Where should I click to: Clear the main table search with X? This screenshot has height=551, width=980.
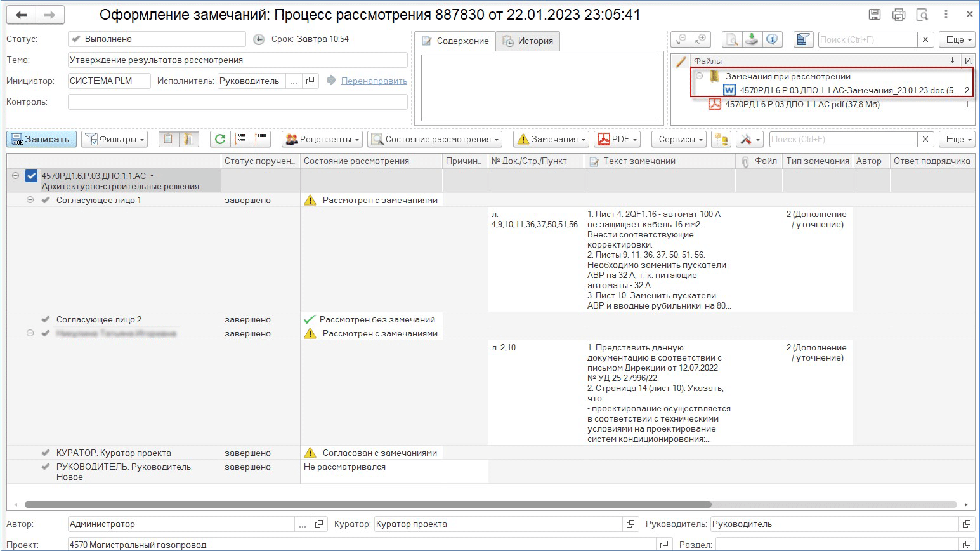(925, 139)
